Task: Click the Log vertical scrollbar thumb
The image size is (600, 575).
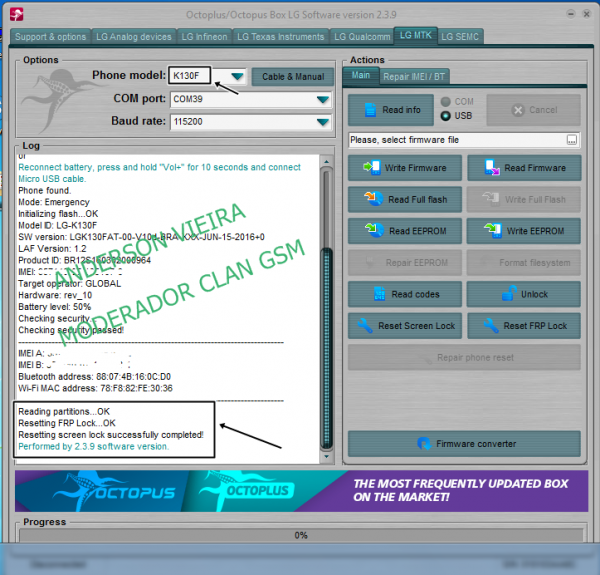Action: click(x=326, y=348)
